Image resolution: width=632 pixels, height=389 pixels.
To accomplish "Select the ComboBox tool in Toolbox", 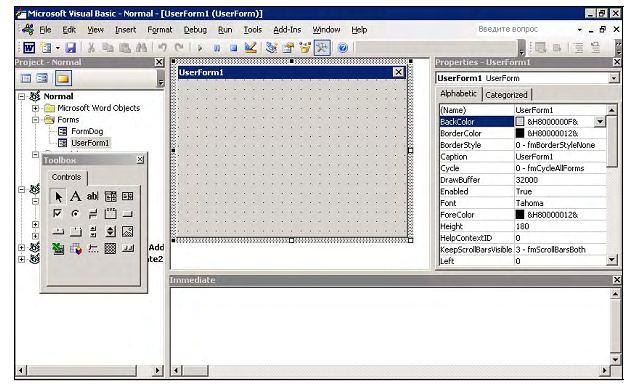I will 110,196.
